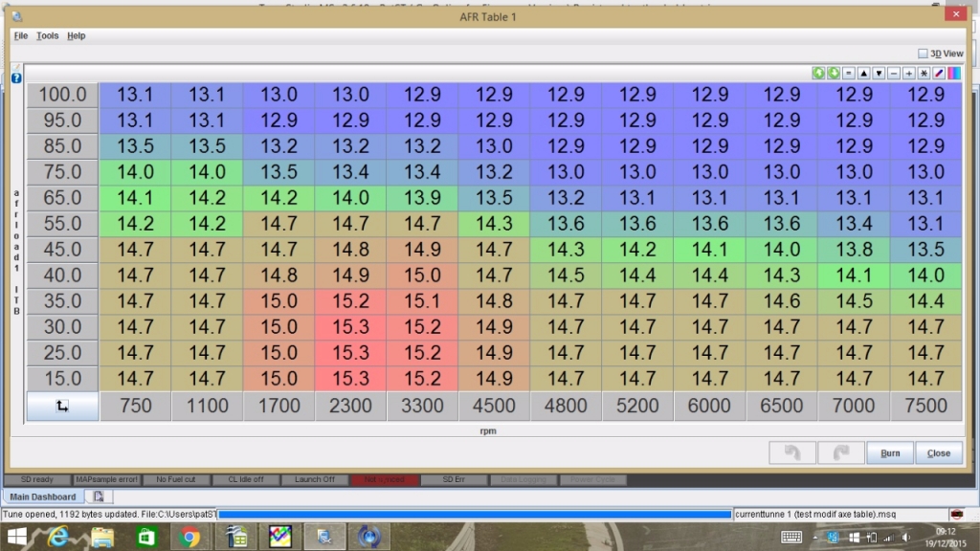Click the equals (set equal) toolbar button
The width and height of the screenshot is (980, 551).
coord(848,73)
